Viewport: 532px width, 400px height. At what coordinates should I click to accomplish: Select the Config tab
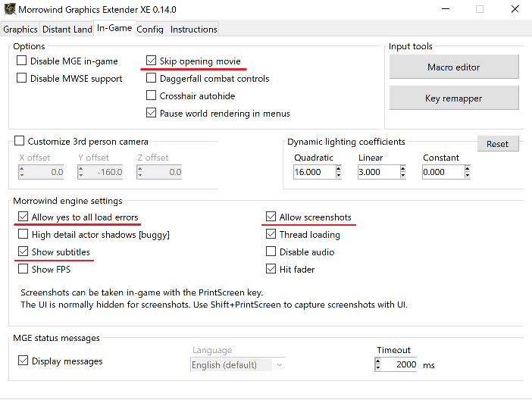pos(150,30)
